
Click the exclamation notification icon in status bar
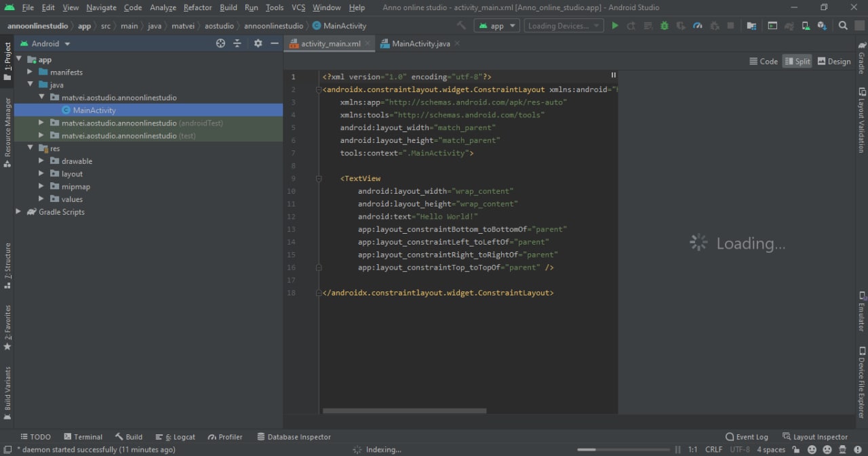click(x=859, y=449)
